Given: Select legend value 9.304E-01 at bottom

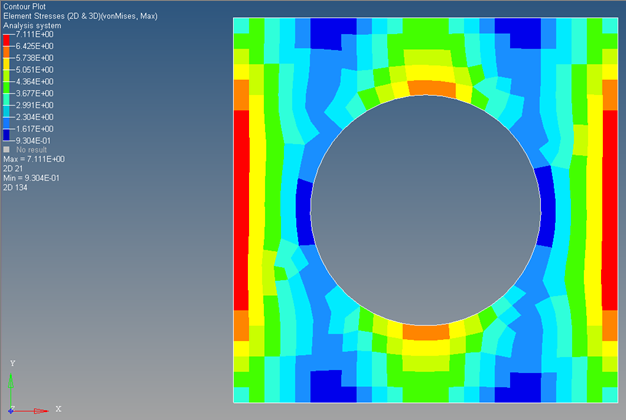Looking at the screenshot, I should (32, 141).
